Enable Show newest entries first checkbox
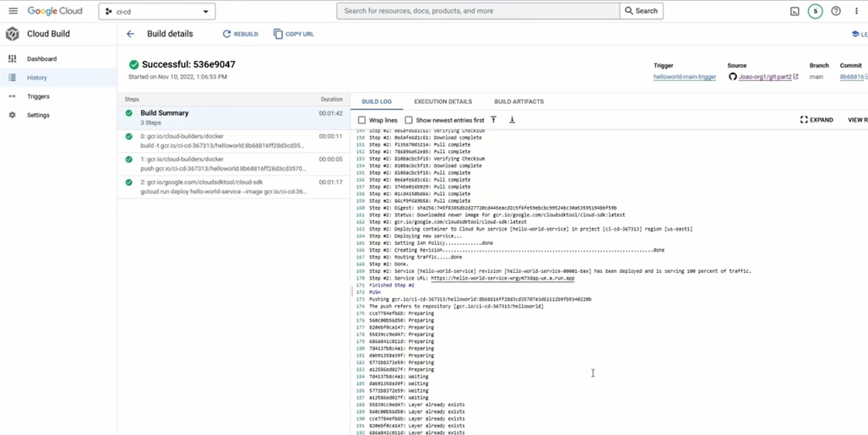 click(x=409, y=120)
